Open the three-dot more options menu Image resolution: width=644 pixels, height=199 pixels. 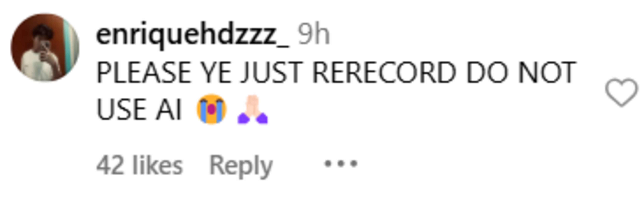341,164
